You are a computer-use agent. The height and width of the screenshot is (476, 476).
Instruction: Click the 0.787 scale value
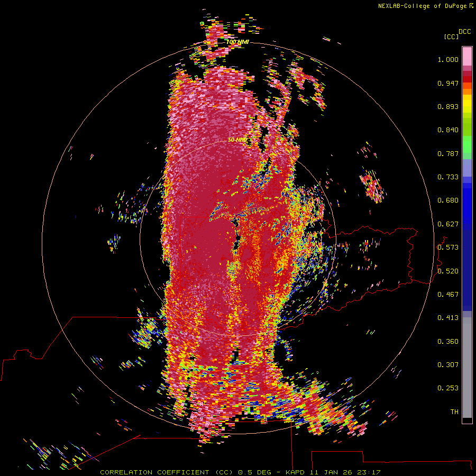448,153
